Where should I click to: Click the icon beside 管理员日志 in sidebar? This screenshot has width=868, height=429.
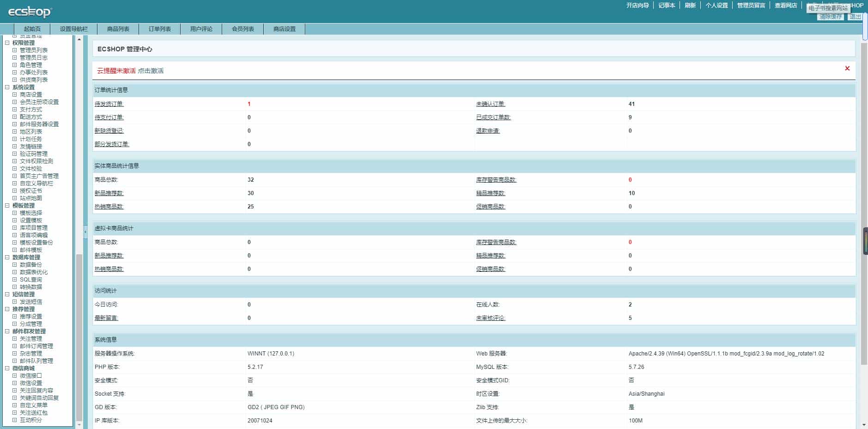(14, 58)
